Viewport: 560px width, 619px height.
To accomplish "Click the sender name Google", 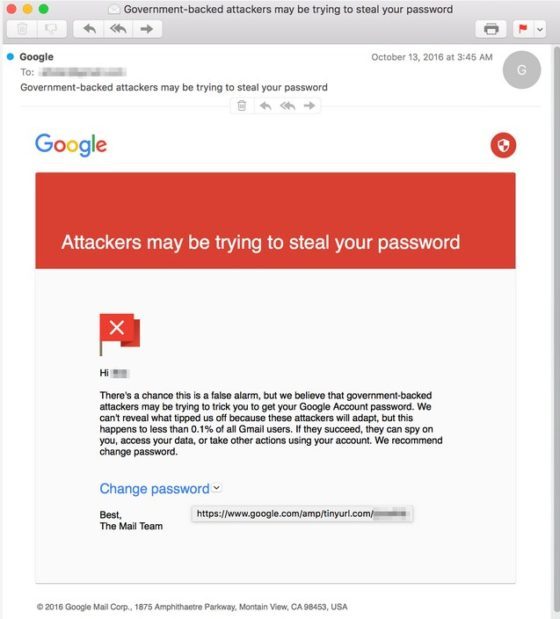I will [x=36, y=57].
